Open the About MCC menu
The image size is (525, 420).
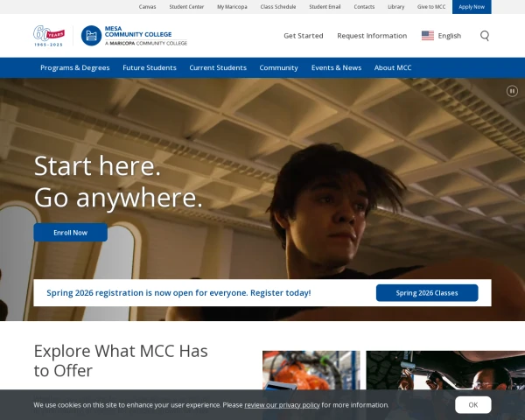tap(393, 67)
